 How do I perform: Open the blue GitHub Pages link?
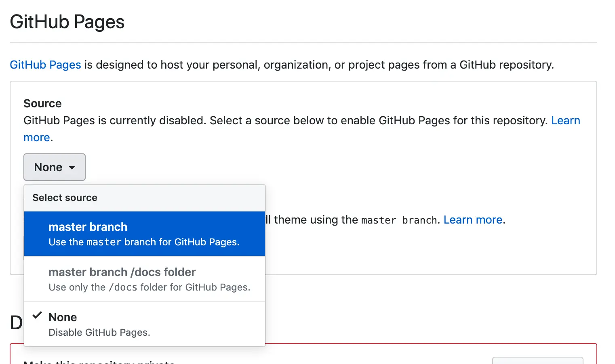pyautogui.click(x=45, y=65)
